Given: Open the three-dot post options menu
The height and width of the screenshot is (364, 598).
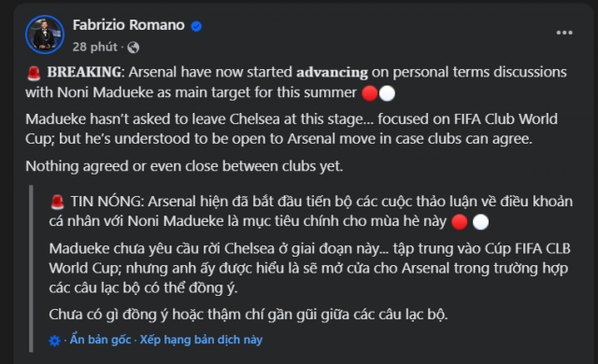Looking at the screenshot, I should [564, 33].
